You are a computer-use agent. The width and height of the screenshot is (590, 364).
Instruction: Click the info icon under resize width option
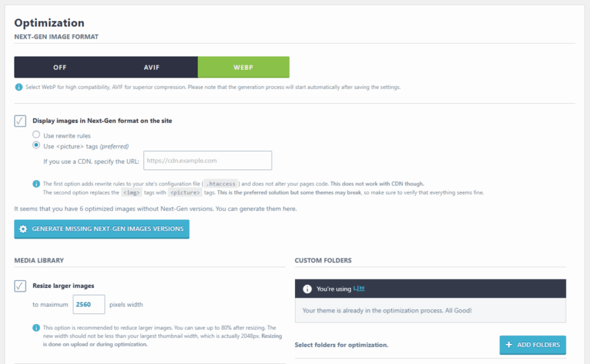[x=36, y=328]
